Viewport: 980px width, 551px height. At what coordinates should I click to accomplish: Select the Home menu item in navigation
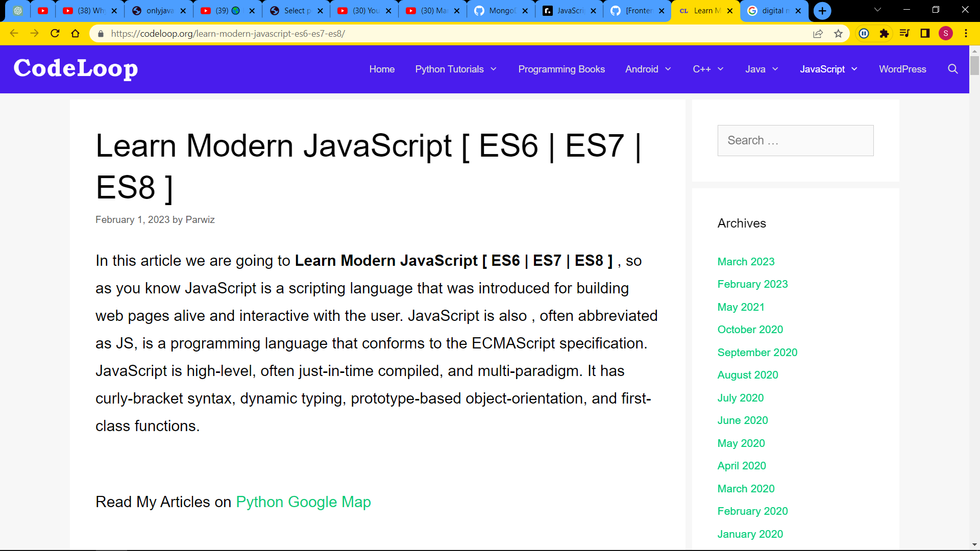pos(382,69)
